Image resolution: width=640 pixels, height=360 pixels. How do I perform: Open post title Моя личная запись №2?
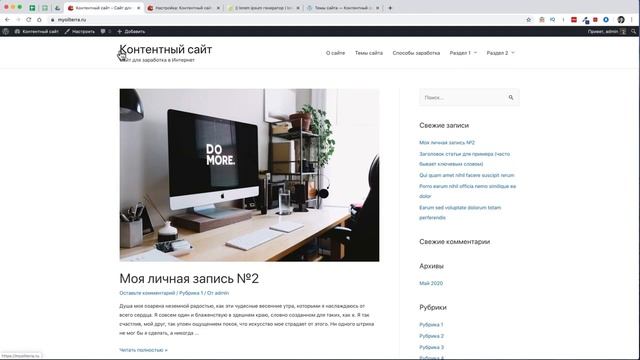(189, 278)
